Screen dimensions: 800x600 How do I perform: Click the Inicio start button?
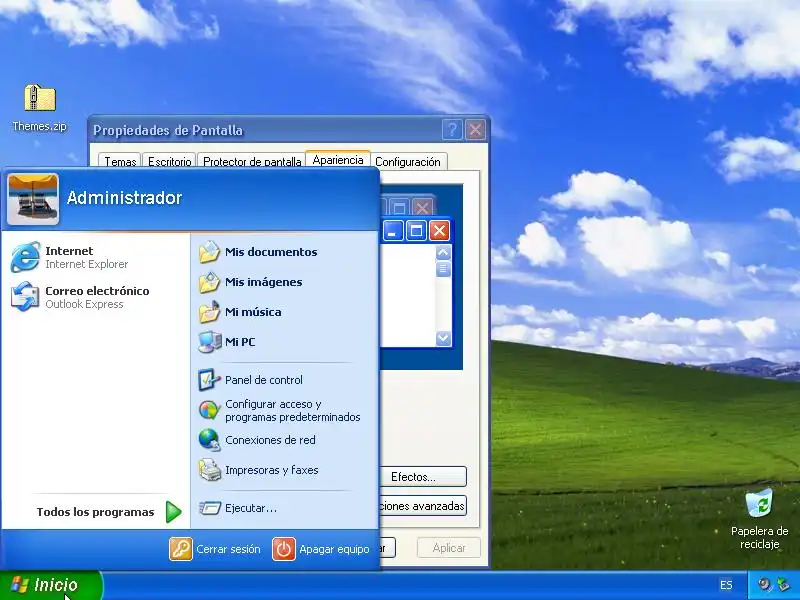point(51,585)
